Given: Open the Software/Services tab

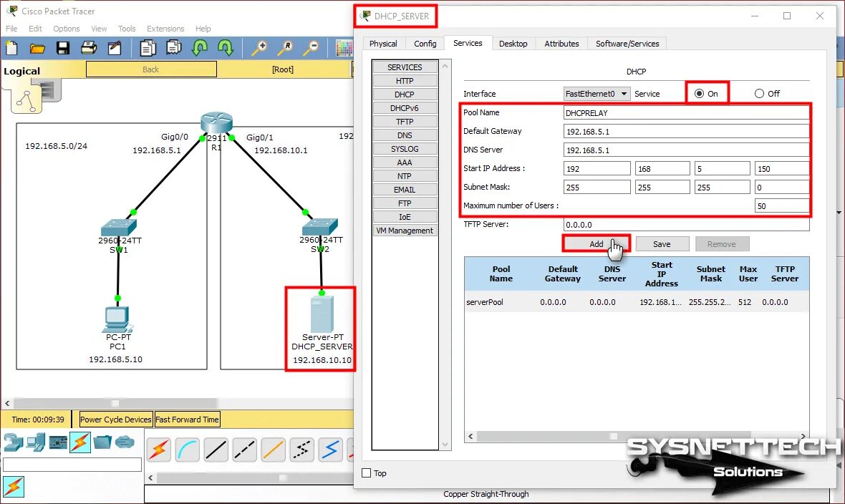Looking at the screenshot, I should 627,44.
